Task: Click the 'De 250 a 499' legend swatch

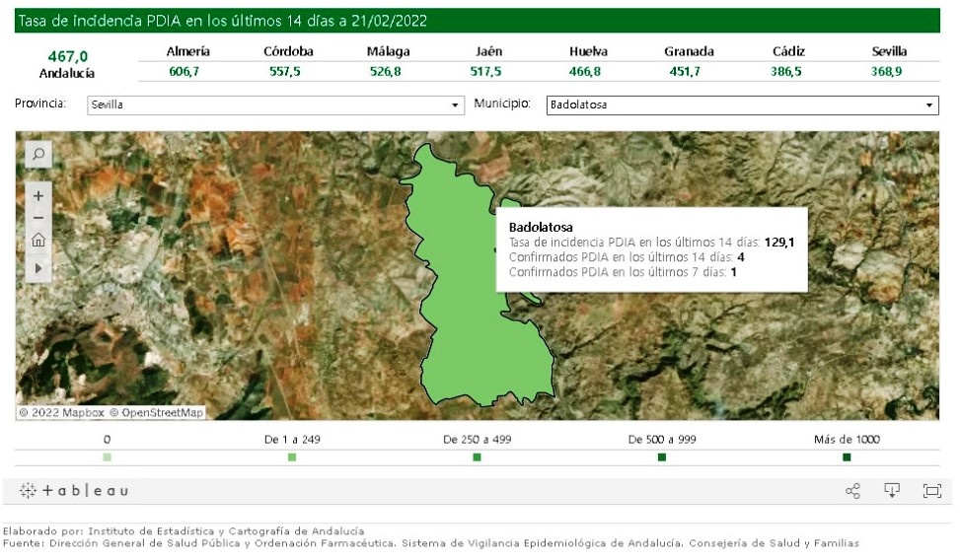Action: 477,457
